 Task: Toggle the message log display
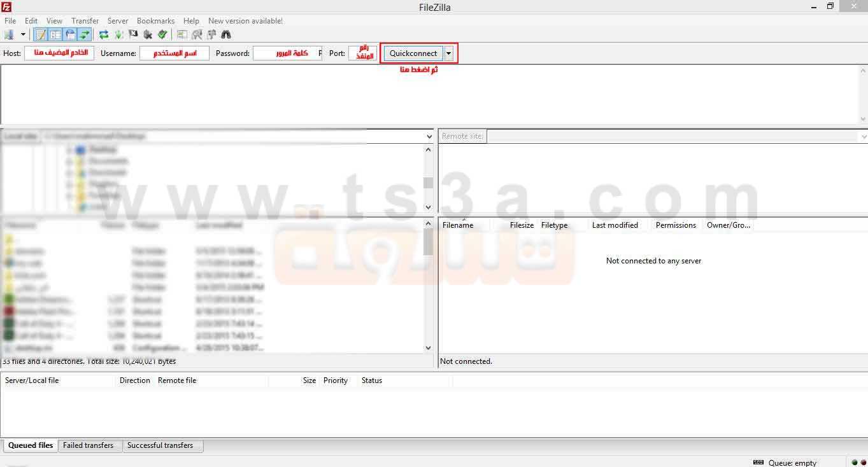click(41, 34)
